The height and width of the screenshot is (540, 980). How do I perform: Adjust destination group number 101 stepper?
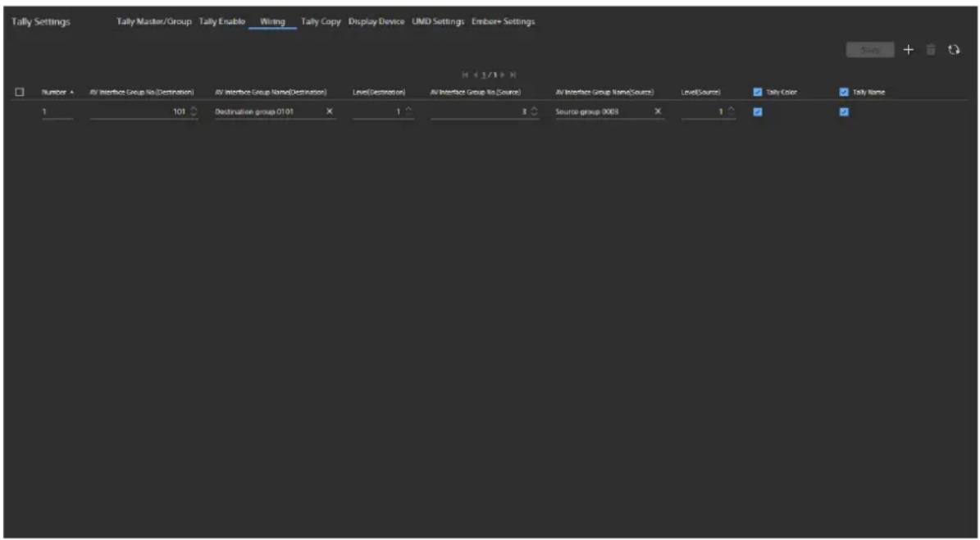(x=194, y=111)
